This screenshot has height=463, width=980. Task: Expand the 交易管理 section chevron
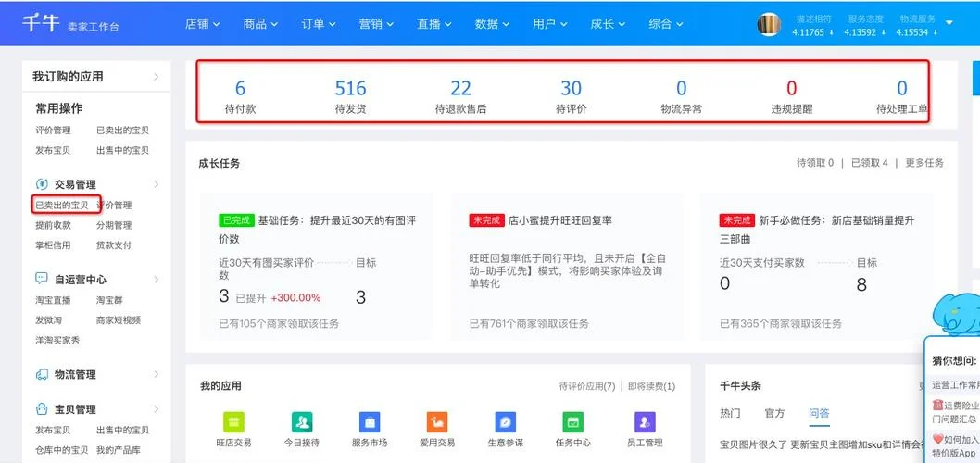coord(156,184)
